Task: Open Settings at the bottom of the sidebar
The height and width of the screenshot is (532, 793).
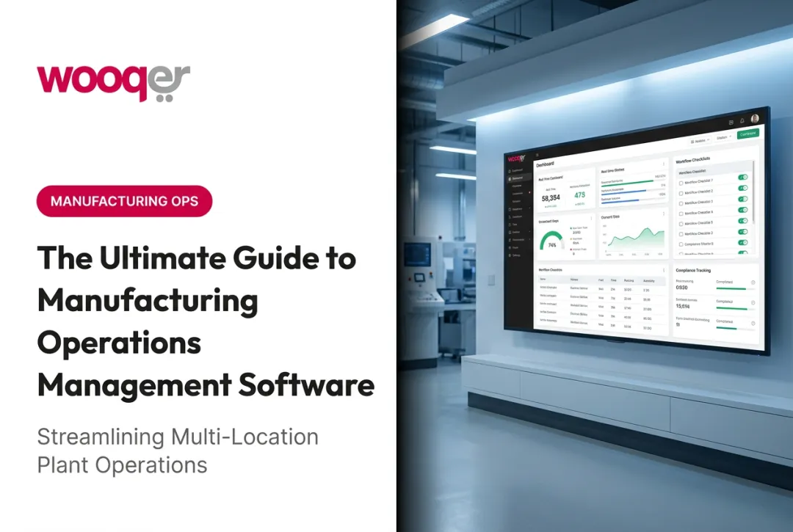Action: pyautogui.click(x=515, y=255)
